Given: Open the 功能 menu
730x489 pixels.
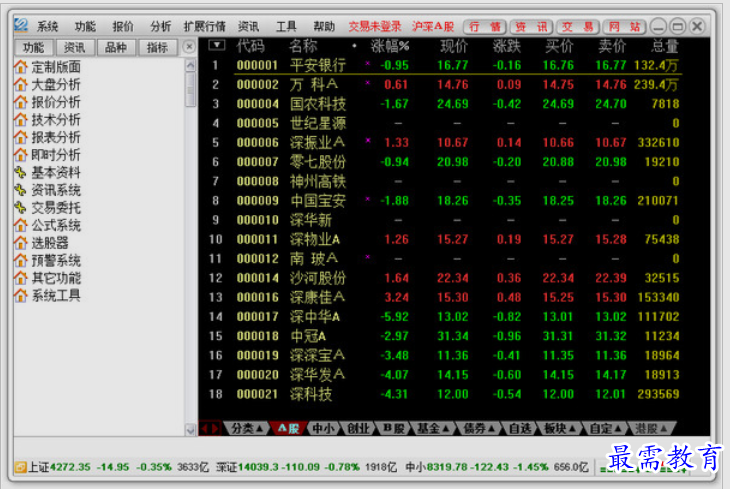Looking at the screenshot, I should (x=85, y=27).
